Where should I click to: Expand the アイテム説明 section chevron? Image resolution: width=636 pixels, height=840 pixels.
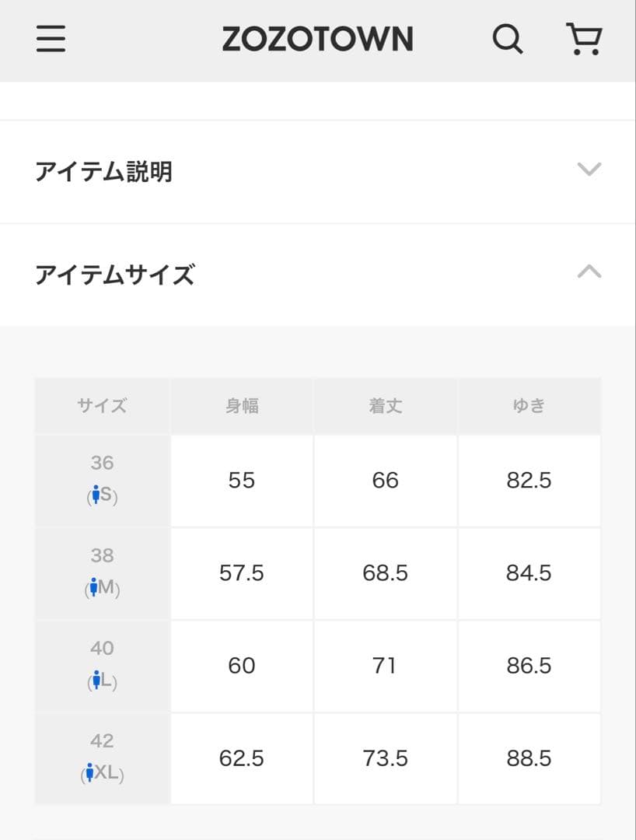[x=589, y=170]
